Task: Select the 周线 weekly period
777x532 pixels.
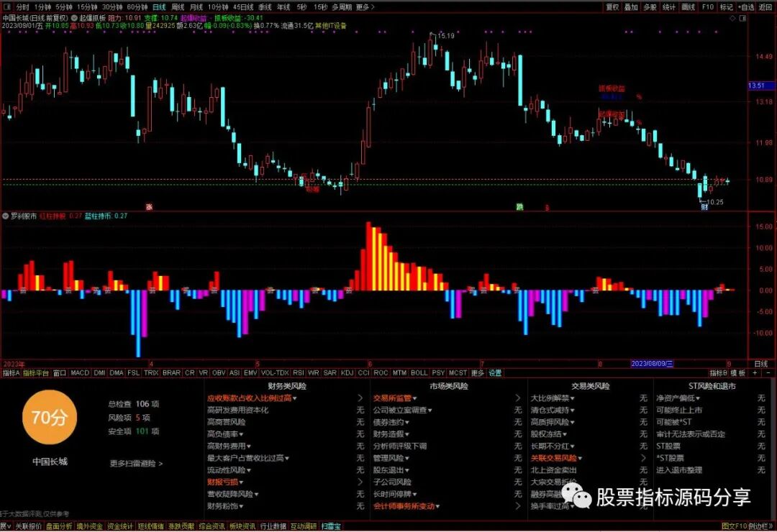Action: pyautogui.click(x=178, y=7)
